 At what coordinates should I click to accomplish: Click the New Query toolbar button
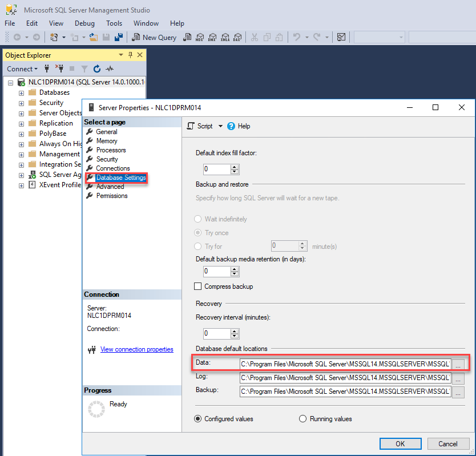154,37
